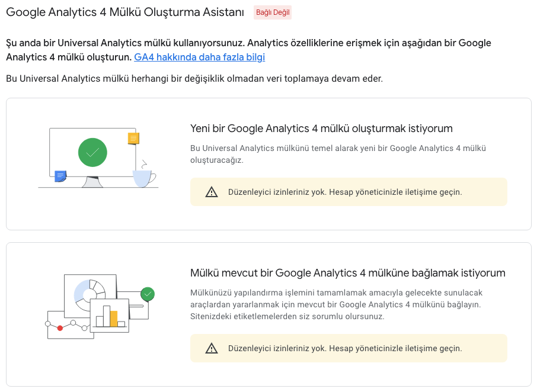
Task: Click the warning triangle icon in the second card
Action: click(x=212, y=348)
